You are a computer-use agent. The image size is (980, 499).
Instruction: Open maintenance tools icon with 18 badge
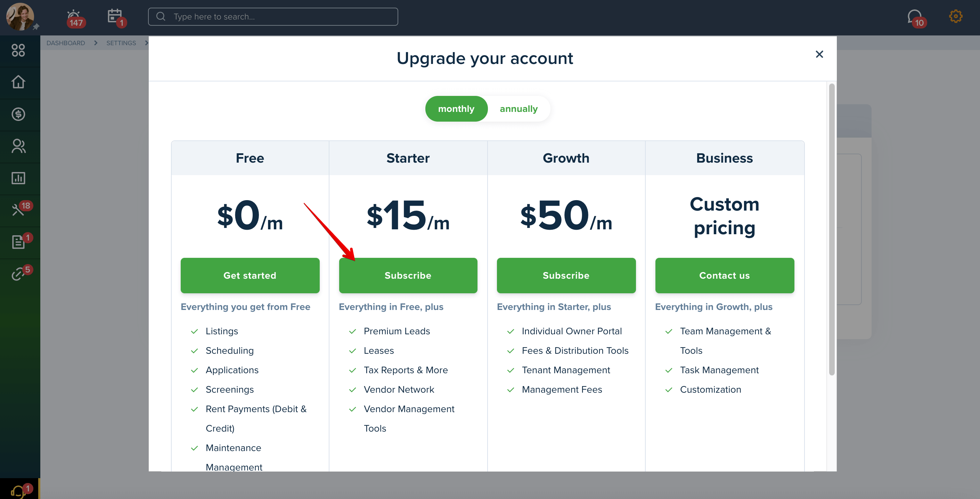click(18, 210)
